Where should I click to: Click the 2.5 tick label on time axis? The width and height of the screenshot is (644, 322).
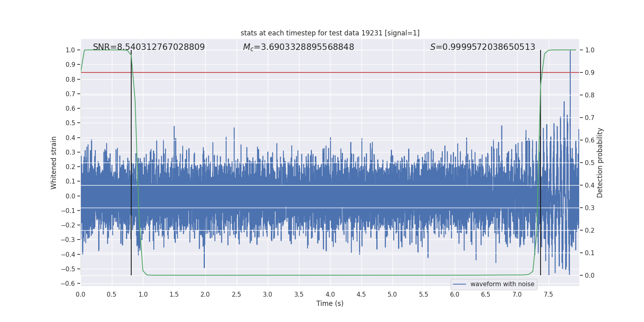click(236, 294)
